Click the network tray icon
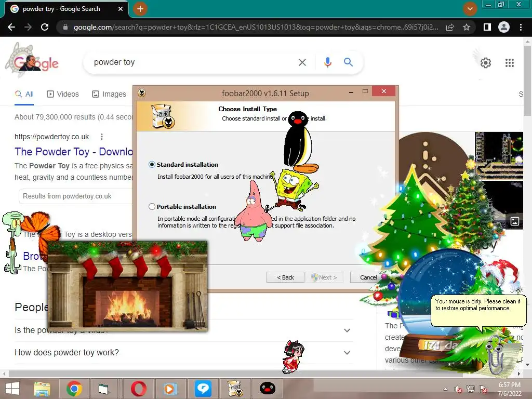This screenshot has width=532, height=399. (x=470, y=389)
